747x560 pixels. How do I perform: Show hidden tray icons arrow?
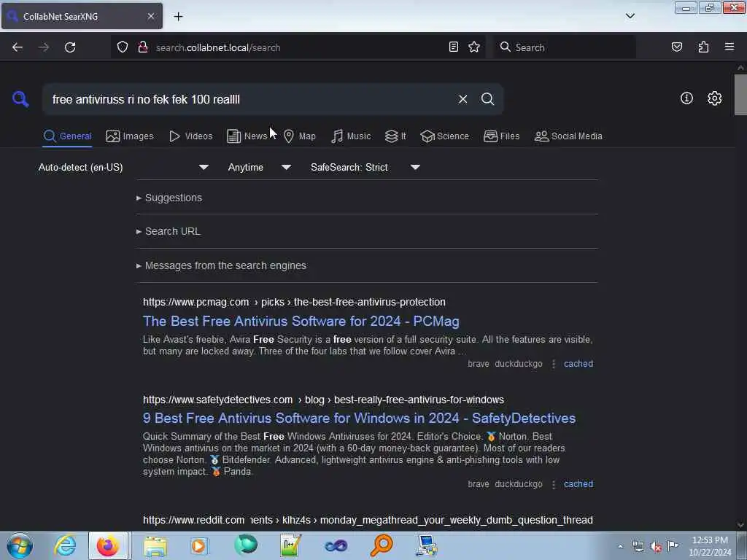[620, 547]
